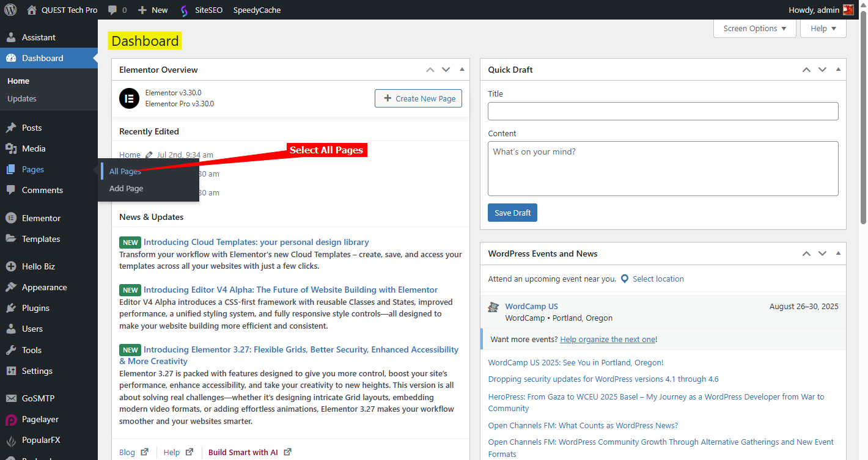Open the Media library icon in the sidebar

point(10,148)
